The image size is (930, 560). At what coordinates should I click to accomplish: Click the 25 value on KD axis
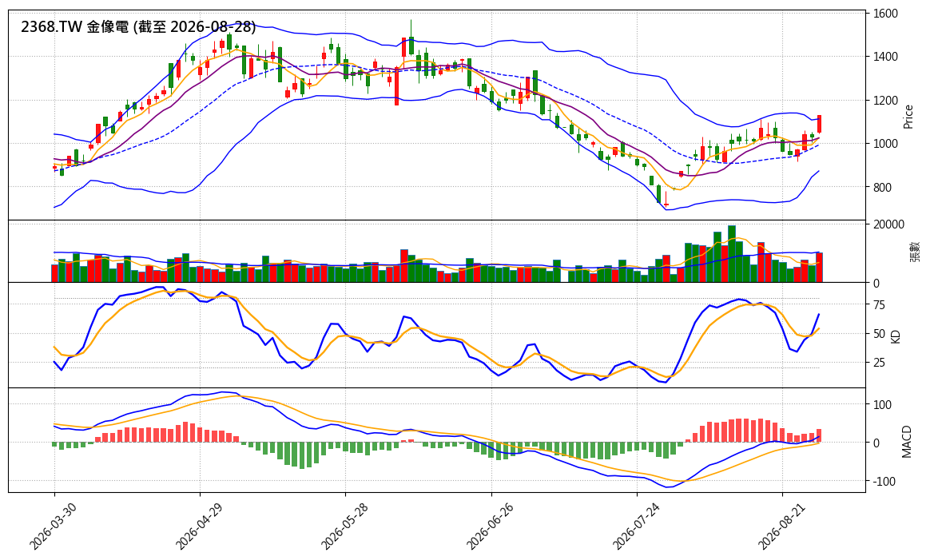[x=879, y=363]
